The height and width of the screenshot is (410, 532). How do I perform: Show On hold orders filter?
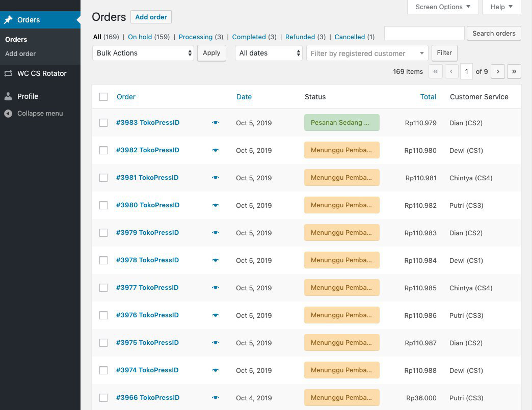point(140,37)
